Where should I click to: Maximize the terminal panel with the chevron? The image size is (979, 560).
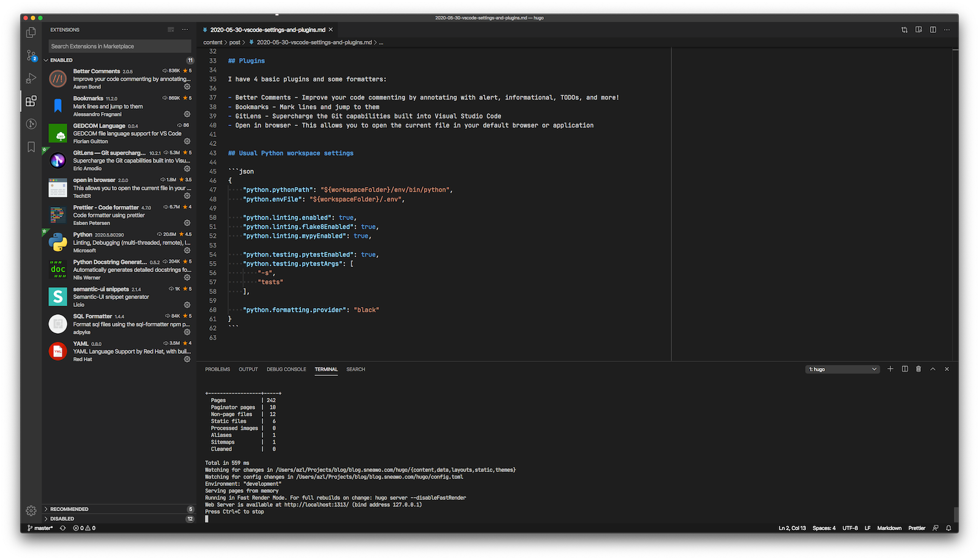point(932,369)
